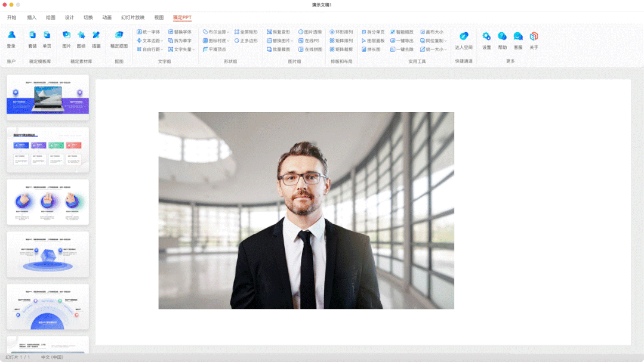Image resolution: width=644 pixels, height=362 pixels.
Task: Switch to the 幻灯片放映 tab
Action: pyautogui.click(x=133, y=18)
